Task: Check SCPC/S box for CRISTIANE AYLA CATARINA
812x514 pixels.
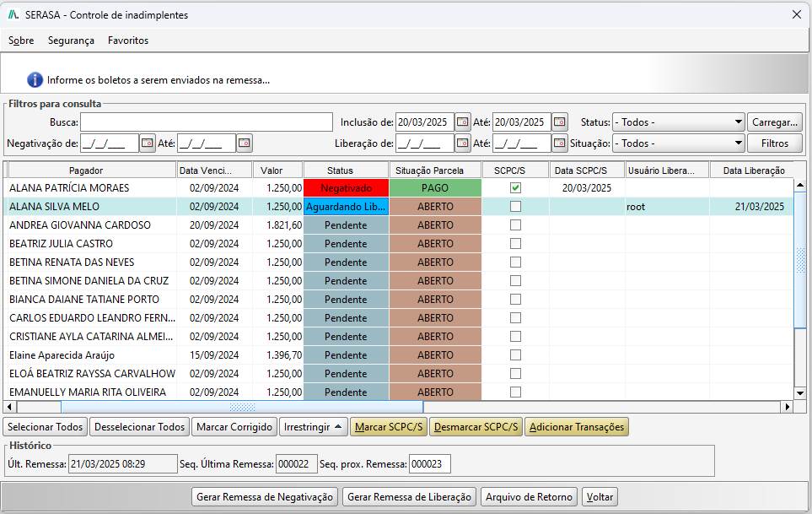Action: tap(515, 337)
